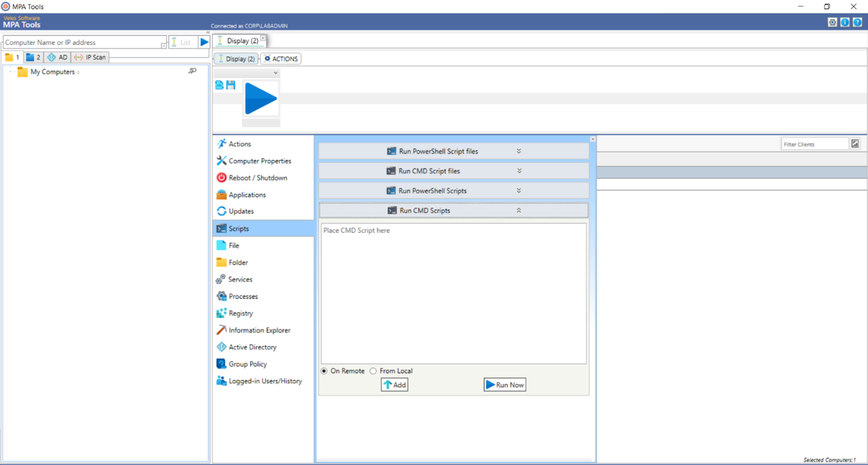The height and width of the screenshot is (465, 868).
Task: Switch to the yellow folder tab 1
Action: pyautogui.click(x=12, y=57)
